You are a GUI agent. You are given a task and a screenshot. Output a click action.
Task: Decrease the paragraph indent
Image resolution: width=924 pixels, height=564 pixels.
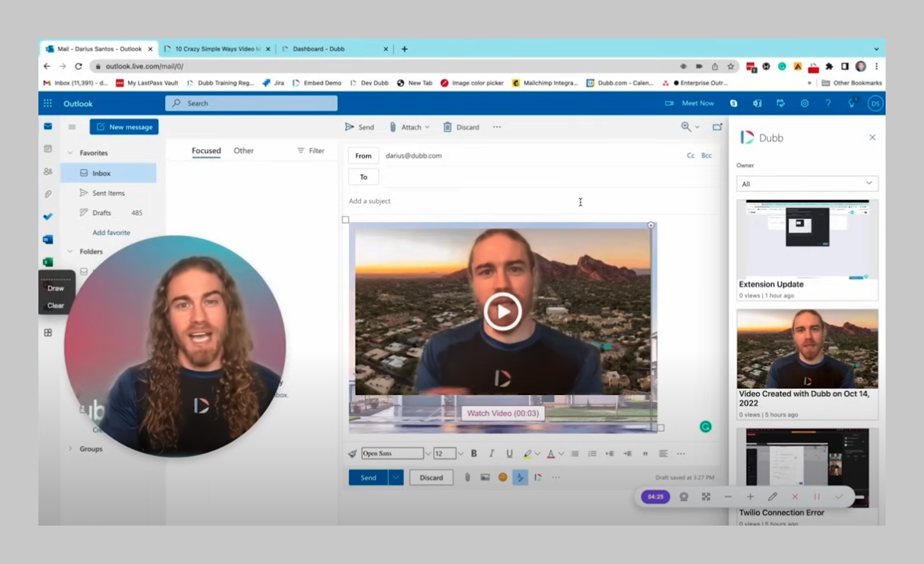tap(610, 453)
